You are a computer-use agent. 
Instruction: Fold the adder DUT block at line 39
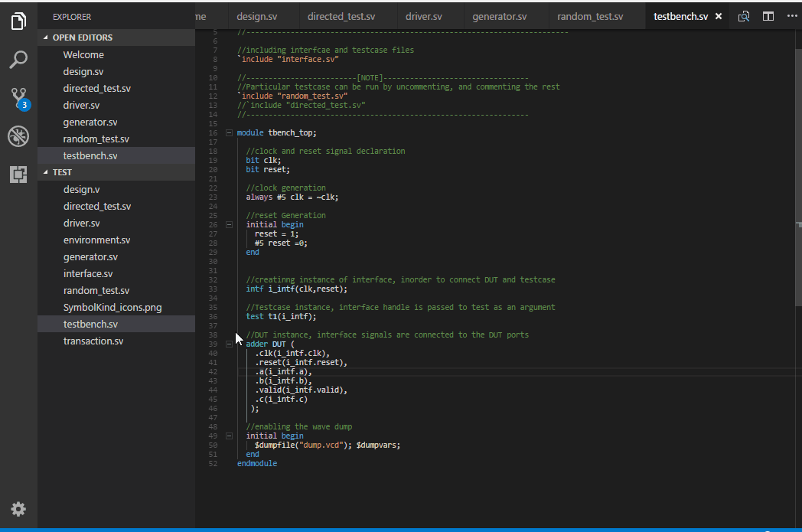(229, 344)
